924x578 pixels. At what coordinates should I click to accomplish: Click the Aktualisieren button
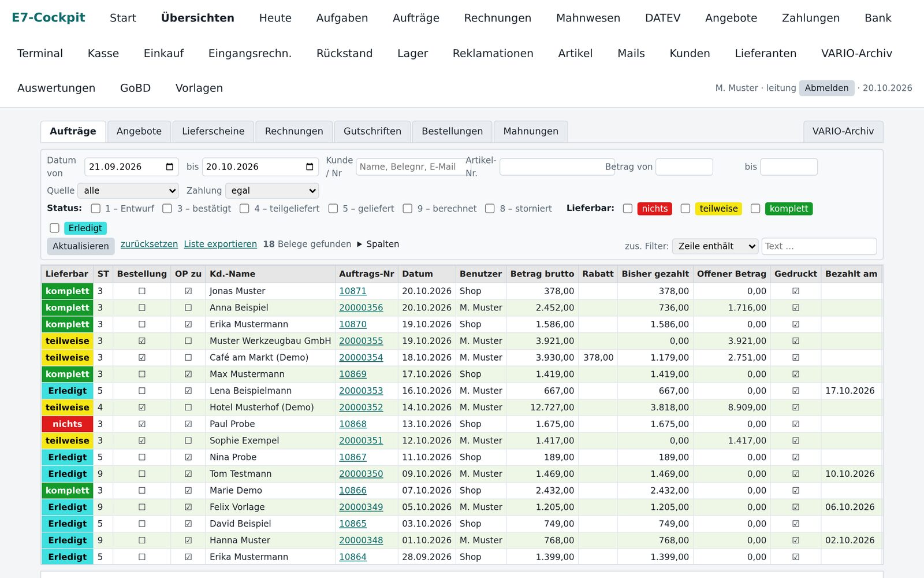pyautogui.click(x=81, y=246)
